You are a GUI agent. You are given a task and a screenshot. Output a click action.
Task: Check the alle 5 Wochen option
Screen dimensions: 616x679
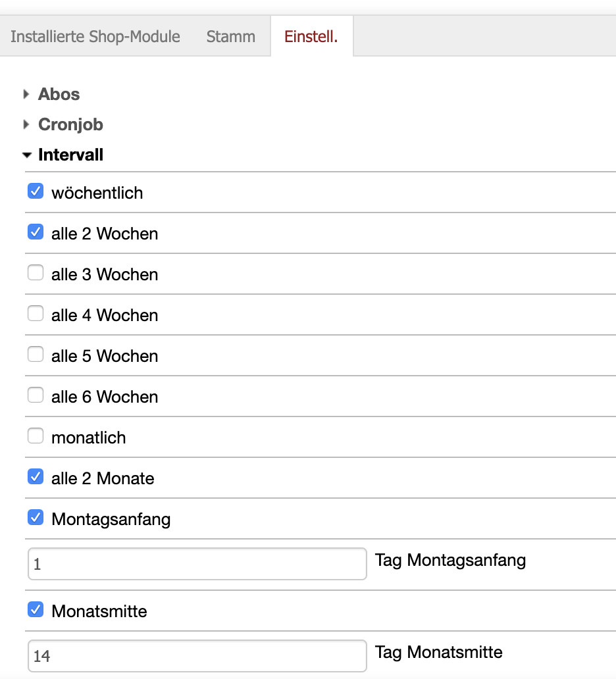pos(36,355)
